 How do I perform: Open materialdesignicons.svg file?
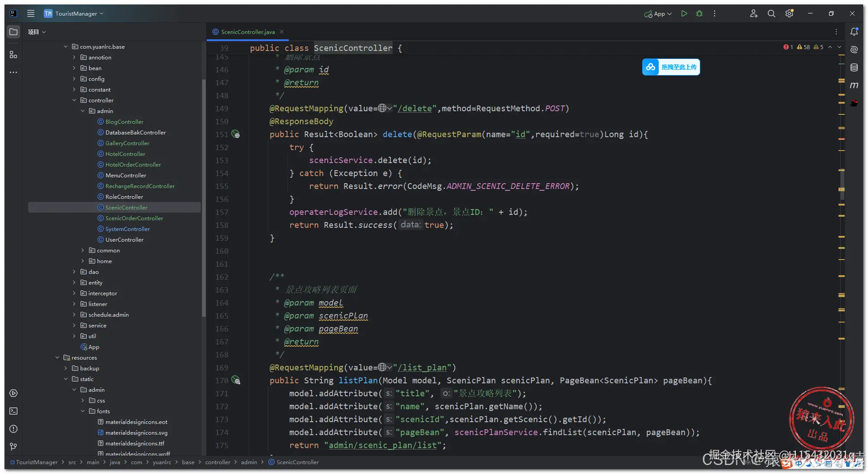point(136,432)
